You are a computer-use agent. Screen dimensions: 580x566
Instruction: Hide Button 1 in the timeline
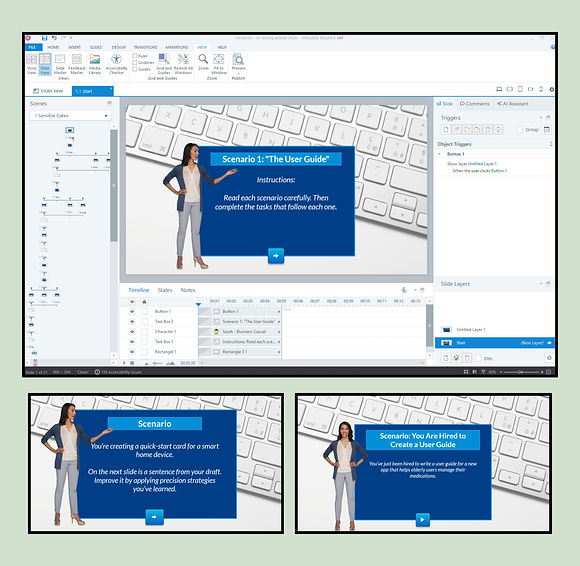[132, 311]
